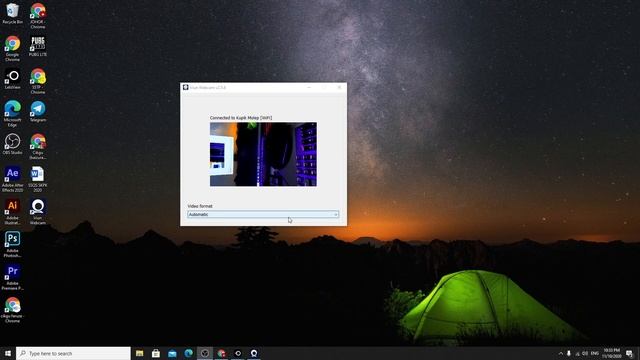Open Microsoft Store from the taskbar
Viewport: 640px width, 360px height.
pyautogui.click(x=156, y=353)
